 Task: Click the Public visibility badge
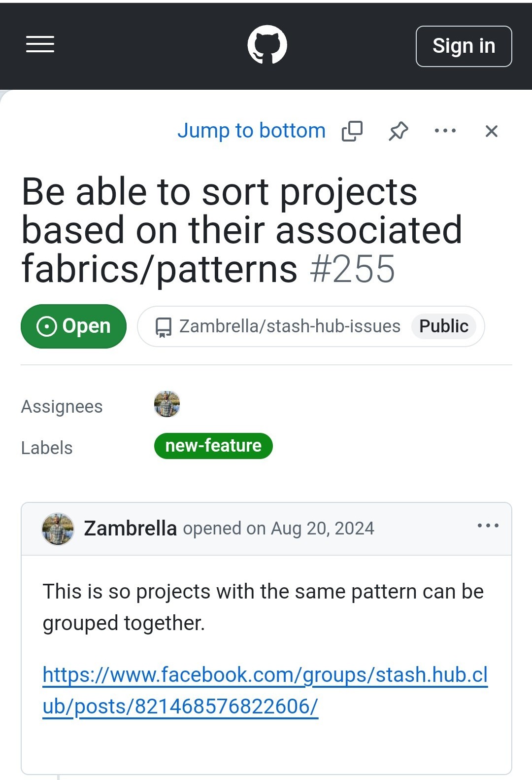click(443, 326)
